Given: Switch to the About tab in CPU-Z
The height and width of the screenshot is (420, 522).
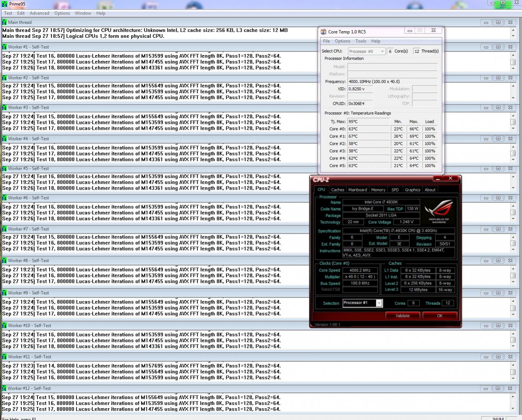Looking at the screenshot, I should point(430,190).
